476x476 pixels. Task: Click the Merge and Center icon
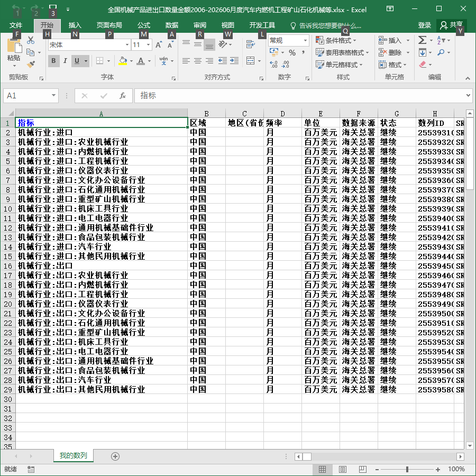(x=251, y=61)
